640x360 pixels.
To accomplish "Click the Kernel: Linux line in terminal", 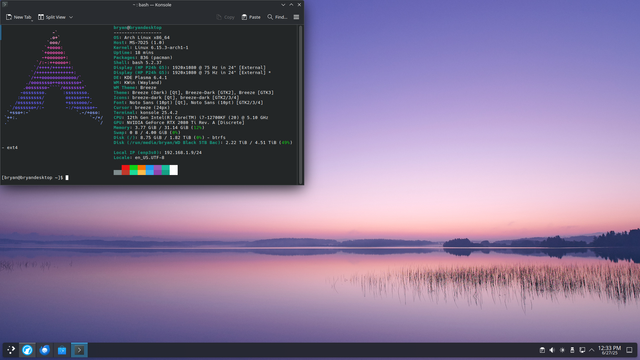I will (x=151, y=47).
